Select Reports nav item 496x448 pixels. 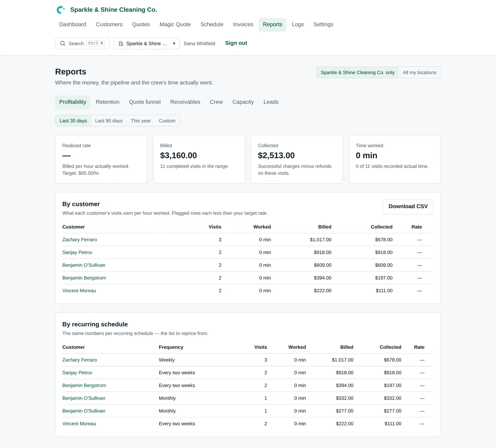(x=272, y=25)
